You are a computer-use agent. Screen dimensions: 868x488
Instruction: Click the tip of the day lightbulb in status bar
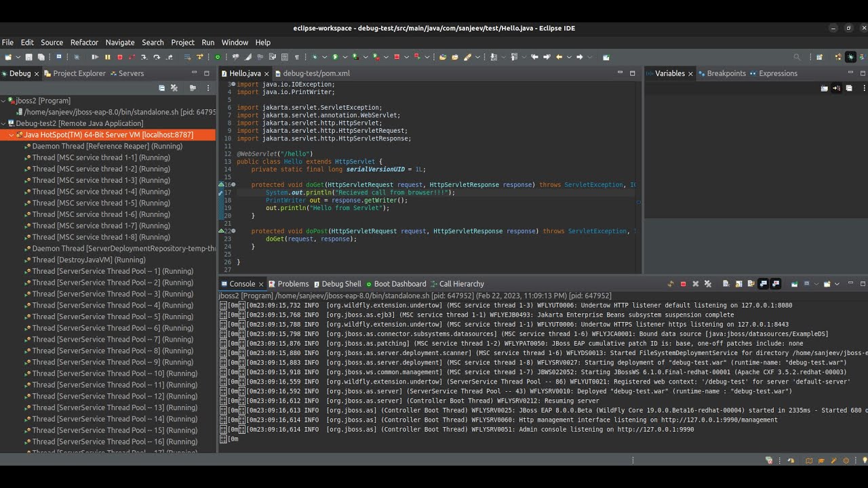(x=865, y=460)
